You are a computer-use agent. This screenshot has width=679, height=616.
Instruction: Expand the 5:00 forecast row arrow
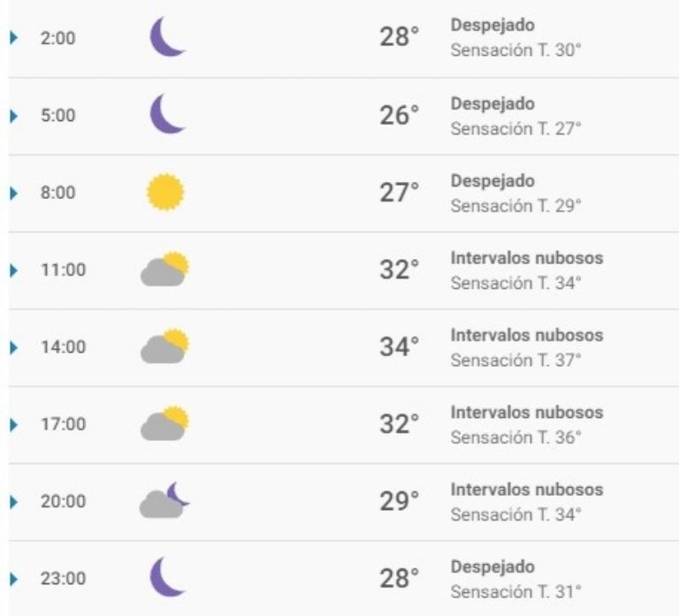14,116
